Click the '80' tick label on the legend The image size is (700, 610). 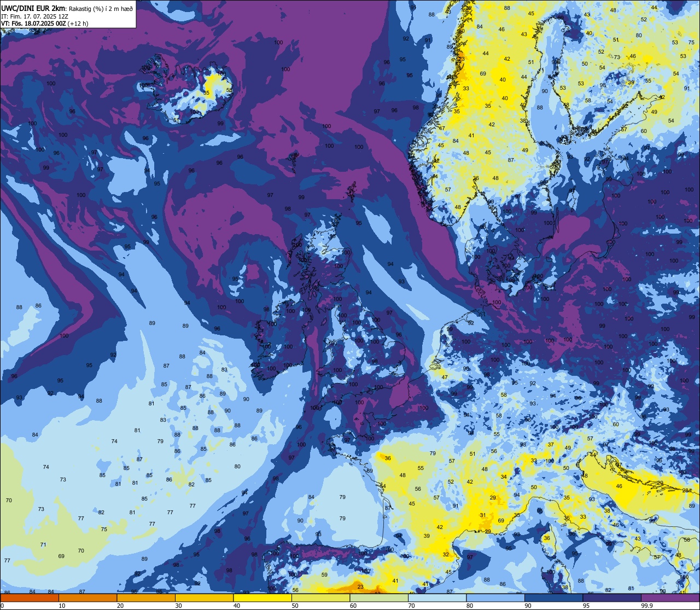pos(470,606)
